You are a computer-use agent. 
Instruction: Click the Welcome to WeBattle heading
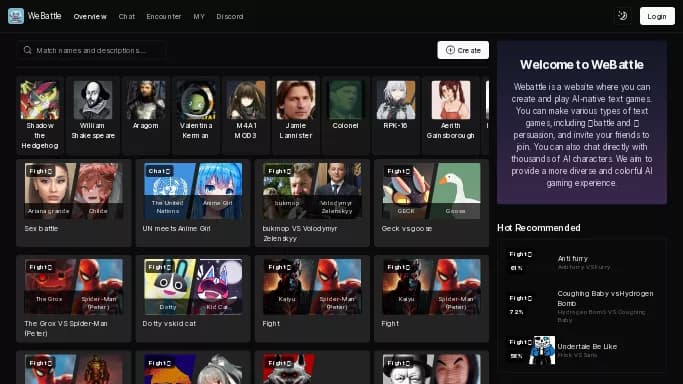pyautogui.click(x=582, y=64)
